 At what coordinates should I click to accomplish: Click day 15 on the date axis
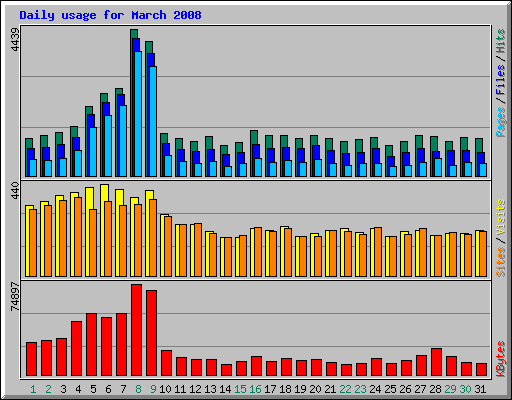click(x=240, y=389)
